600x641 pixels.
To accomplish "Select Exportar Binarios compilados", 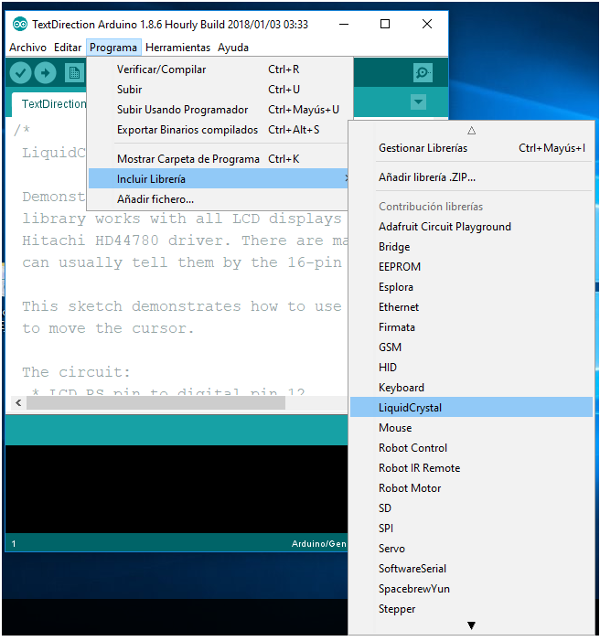I will coord(218,130).
